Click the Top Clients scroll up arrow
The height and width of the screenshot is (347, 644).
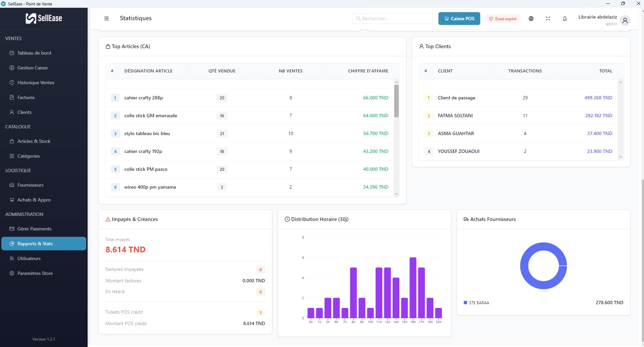[620, 82]
